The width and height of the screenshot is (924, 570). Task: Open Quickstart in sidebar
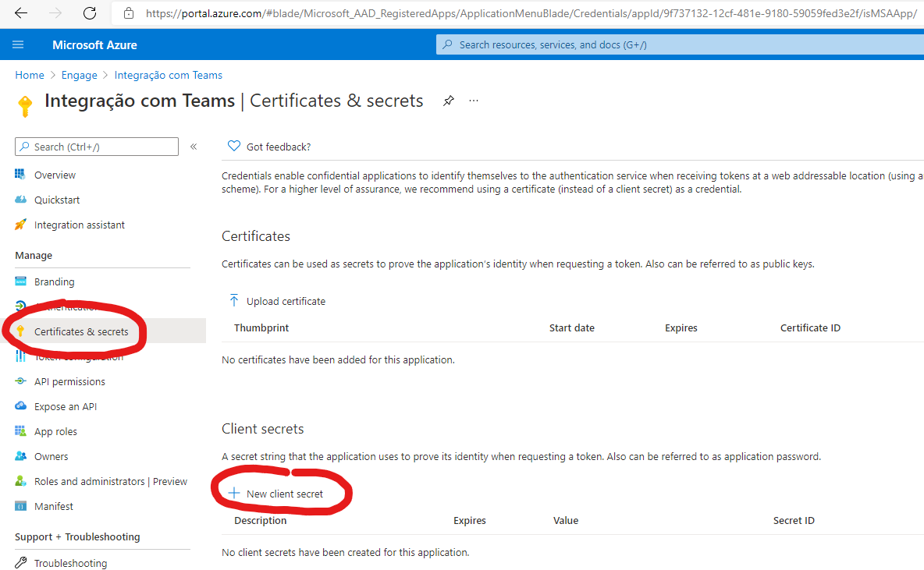[x=56, y=200]
